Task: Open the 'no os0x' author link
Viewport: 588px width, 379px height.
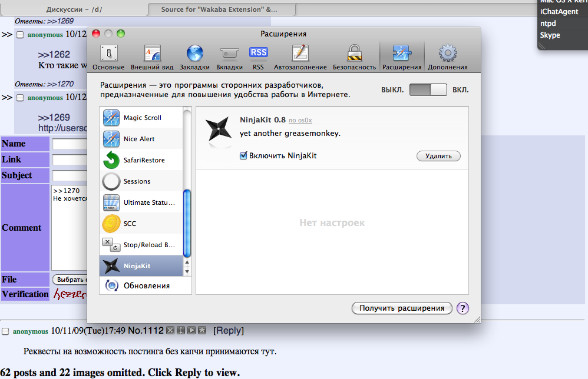Action: (300, 120)
